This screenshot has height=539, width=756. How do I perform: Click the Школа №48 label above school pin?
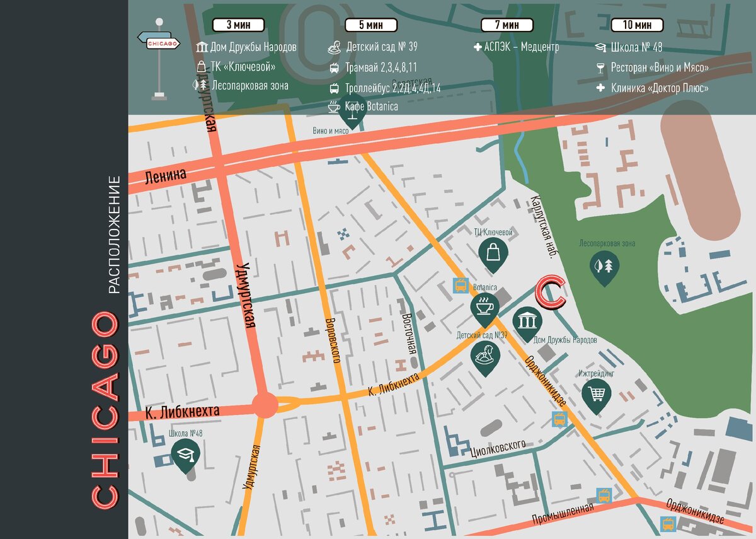[186, 434]
